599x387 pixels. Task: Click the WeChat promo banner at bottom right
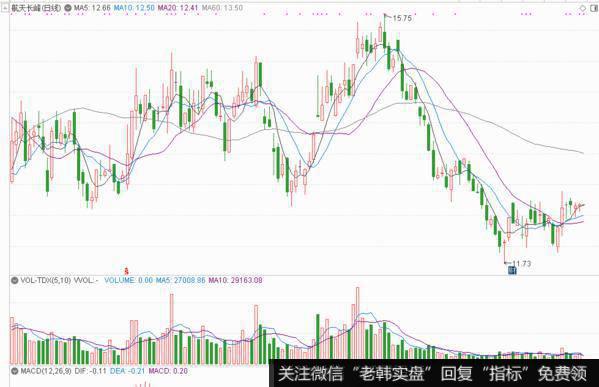(x=434, y=373)
